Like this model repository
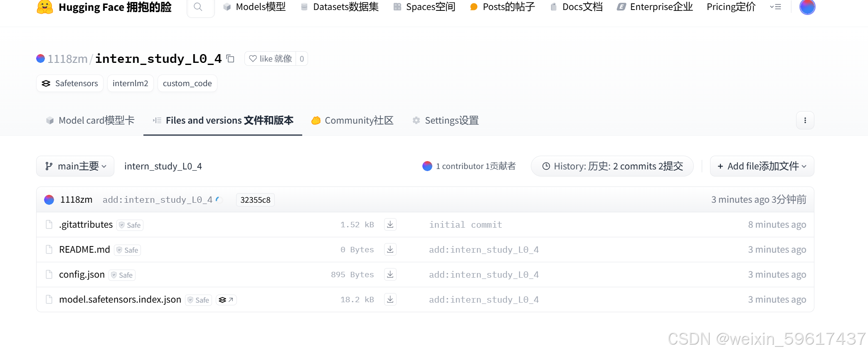 point(270,59)
